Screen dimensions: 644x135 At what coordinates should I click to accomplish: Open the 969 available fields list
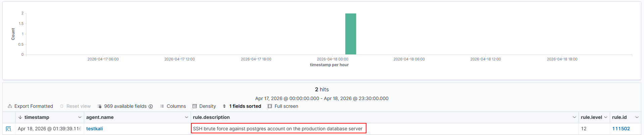[x=122, y=106]
